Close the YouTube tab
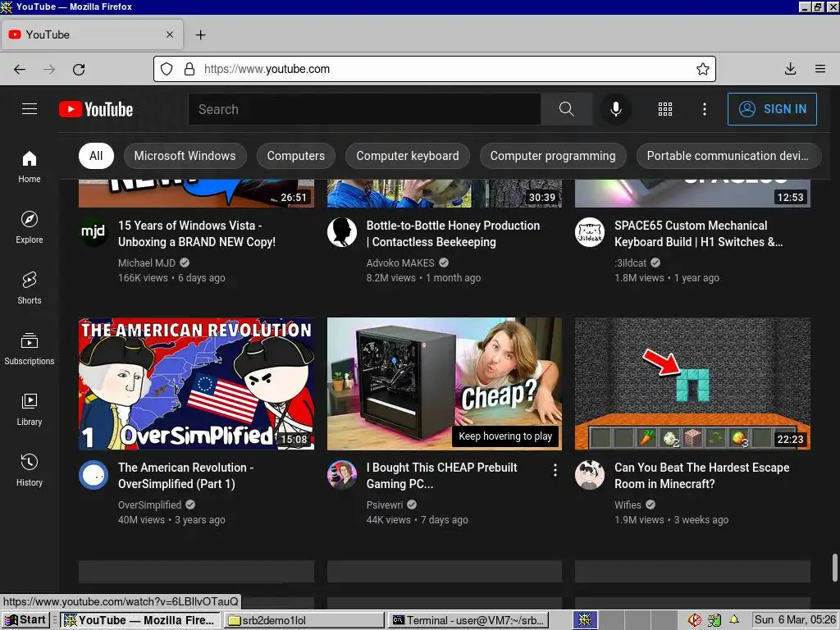The width and height of the screenshot is (840, 630). click(170, 34)
